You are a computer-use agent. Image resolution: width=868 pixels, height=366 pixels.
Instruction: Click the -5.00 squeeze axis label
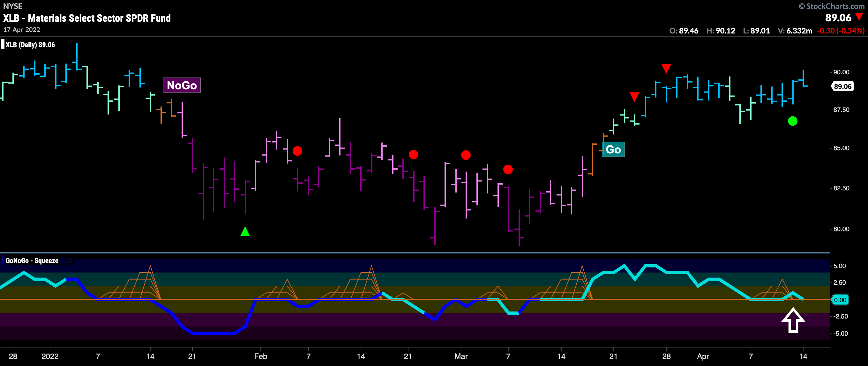pos(840,333)
